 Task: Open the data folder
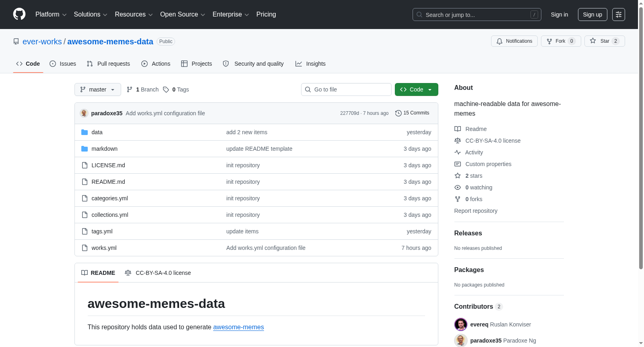coord(97,132)
